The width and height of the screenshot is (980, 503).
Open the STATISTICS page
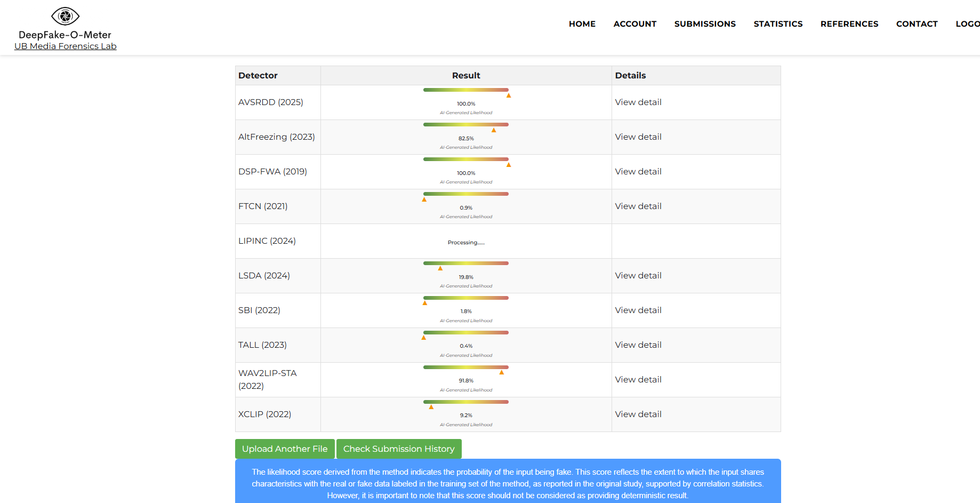click(777, 24)
